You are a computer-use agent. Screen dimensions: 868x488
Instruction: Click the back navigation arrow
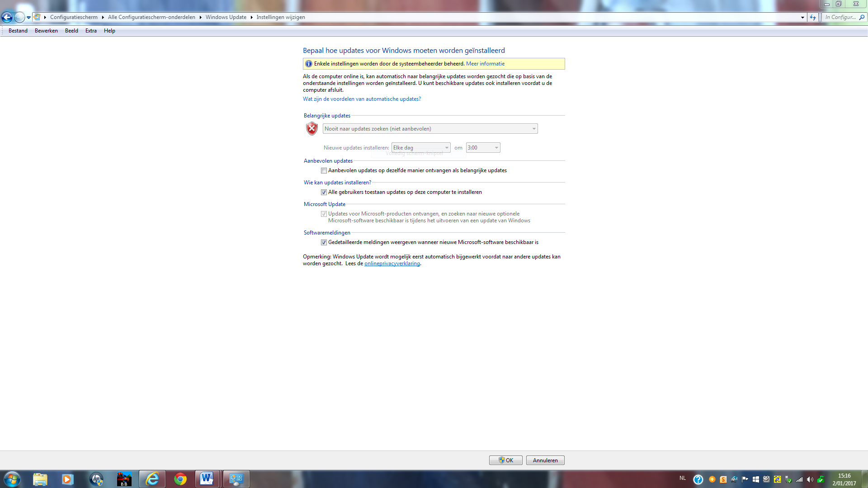7,17
